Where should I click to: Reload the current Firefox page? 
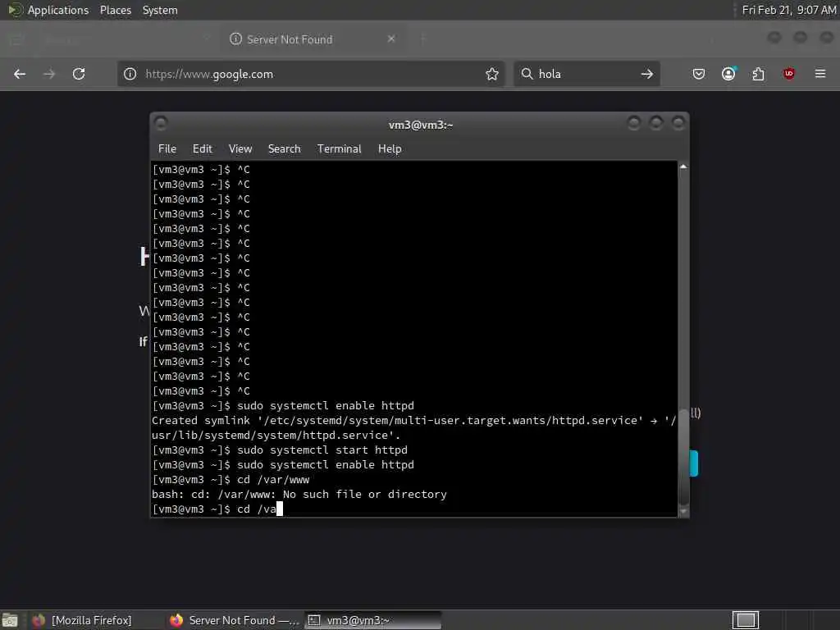(79, 74)
